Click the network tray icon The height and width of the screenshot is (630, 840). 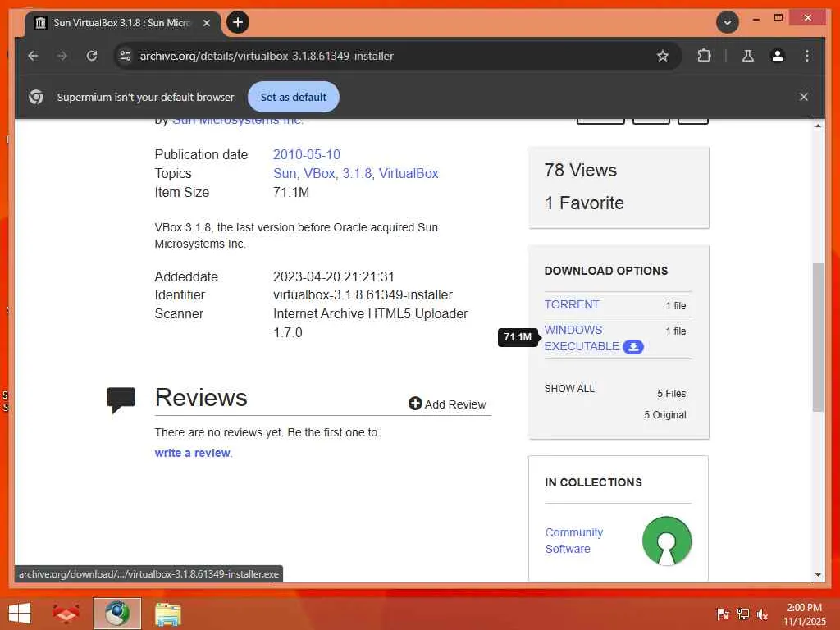coord(743,614)
